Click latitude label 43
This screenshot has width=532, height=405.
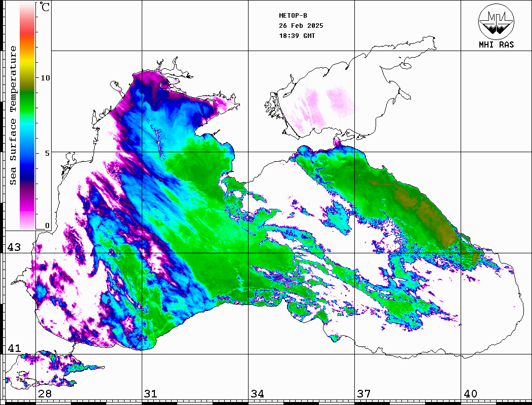14,247
